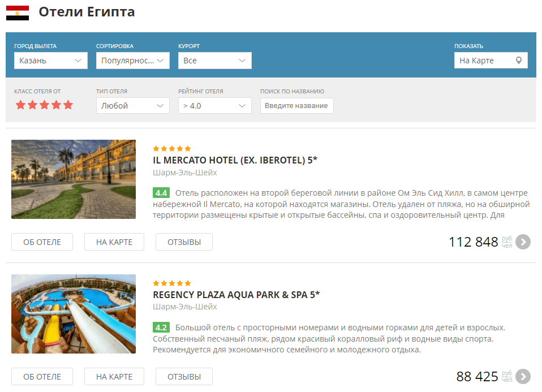Click the map pin icon in На Карте

pos(518,61)
